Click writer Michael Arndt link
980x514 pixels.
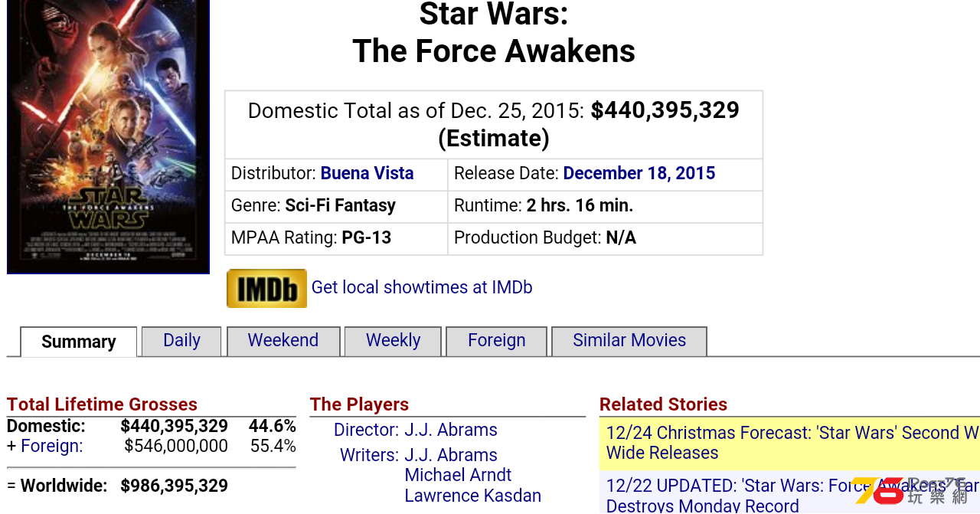458,475
